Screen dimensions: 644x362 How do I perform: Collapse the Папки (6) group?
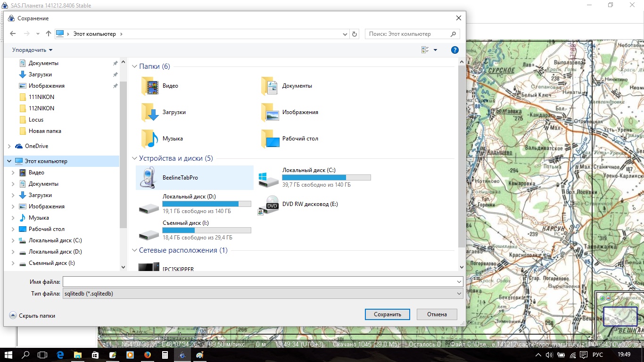point(134,66)
